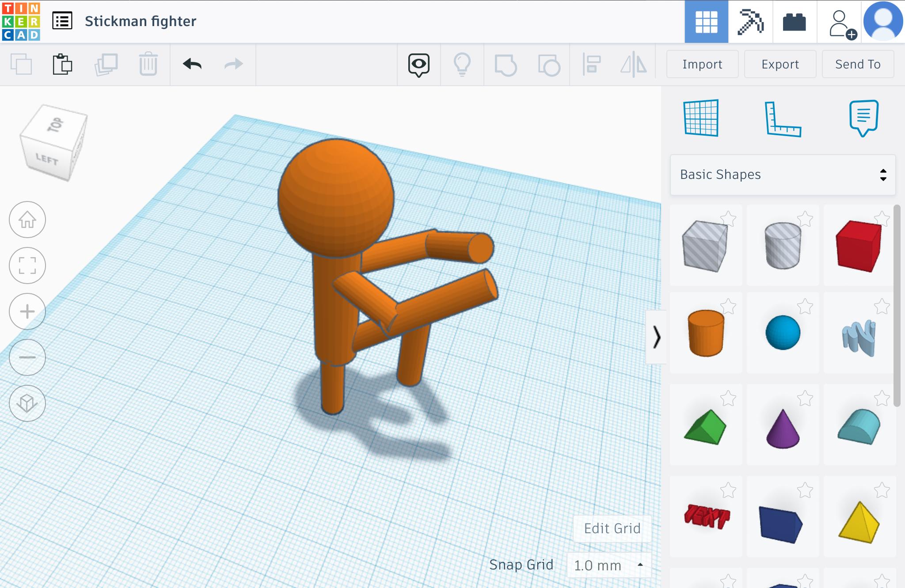Click the Home view button

coord(27,220)
